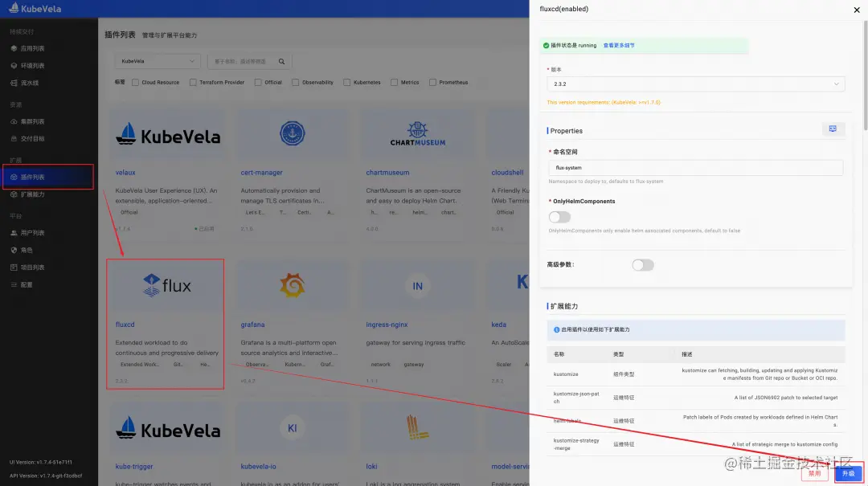Click the 升级 upgrade button
The height and width of the screenshot is (486, 868).
point(849,474)
